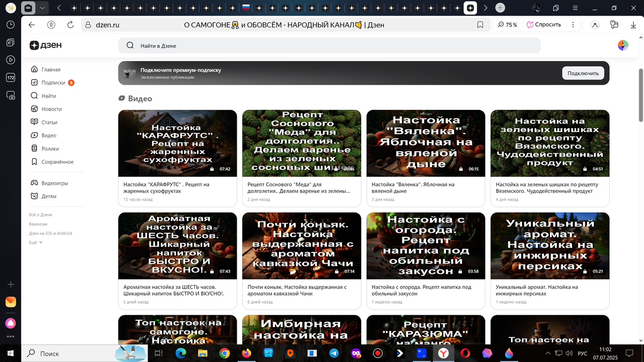Open the 75% page zoom control

(x=507, y=25)
